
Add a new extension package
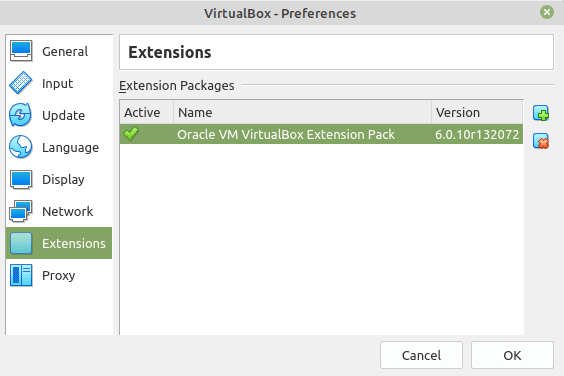point(541,113)
